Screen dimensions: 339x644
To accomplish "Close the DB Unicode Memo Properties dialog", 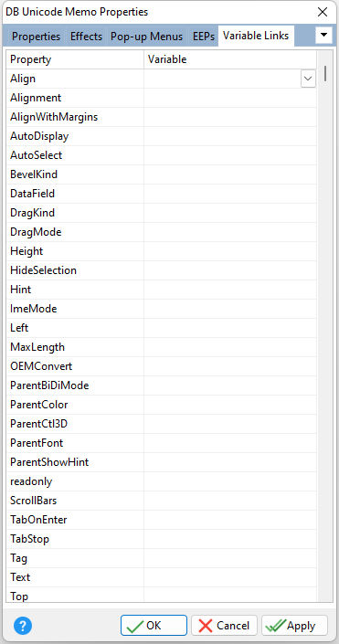I will coord(323,12).
